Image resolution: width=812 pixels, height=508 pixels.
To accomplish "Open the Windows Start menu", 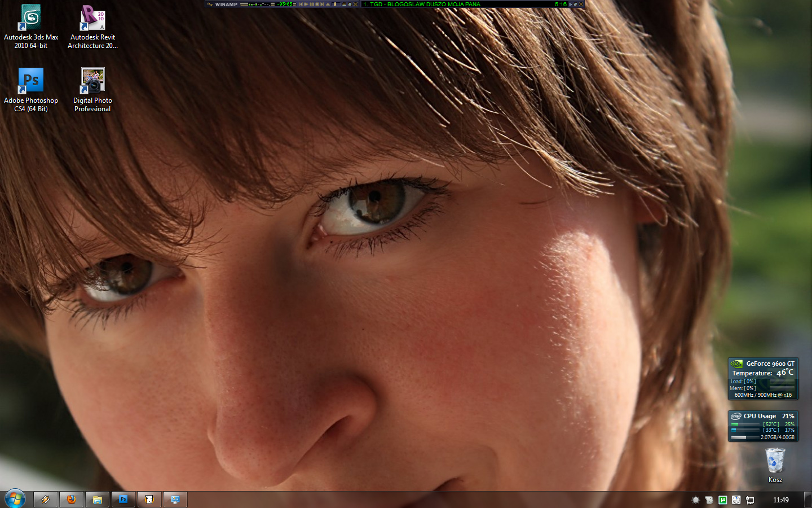I will click(15, 499).
